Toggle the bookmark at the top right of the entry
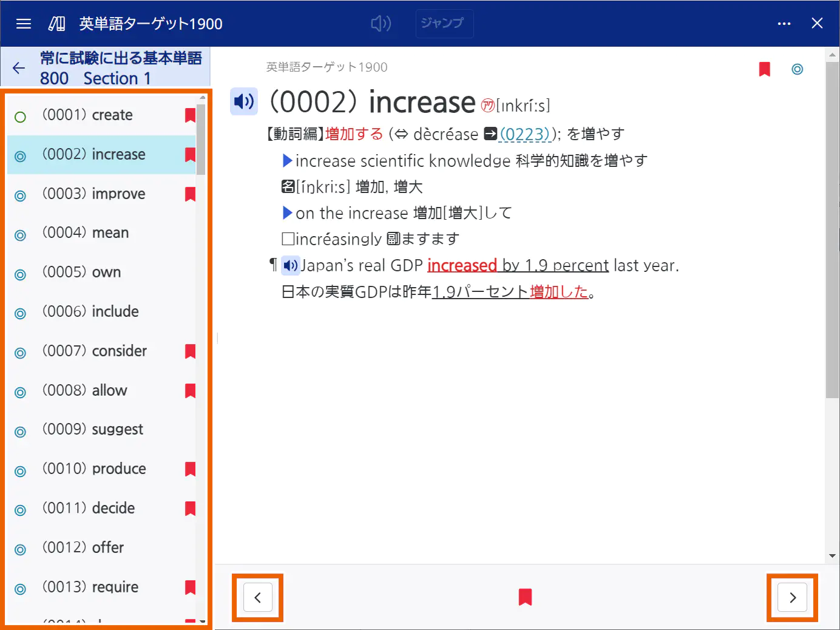840x630 pixels. [x=765, y=69]
